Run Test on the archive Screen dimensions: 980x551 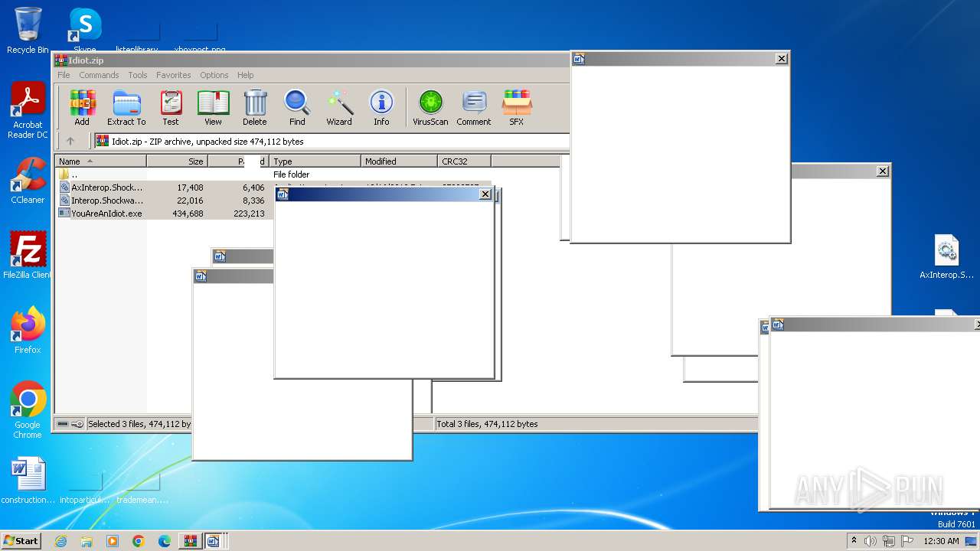171,107
